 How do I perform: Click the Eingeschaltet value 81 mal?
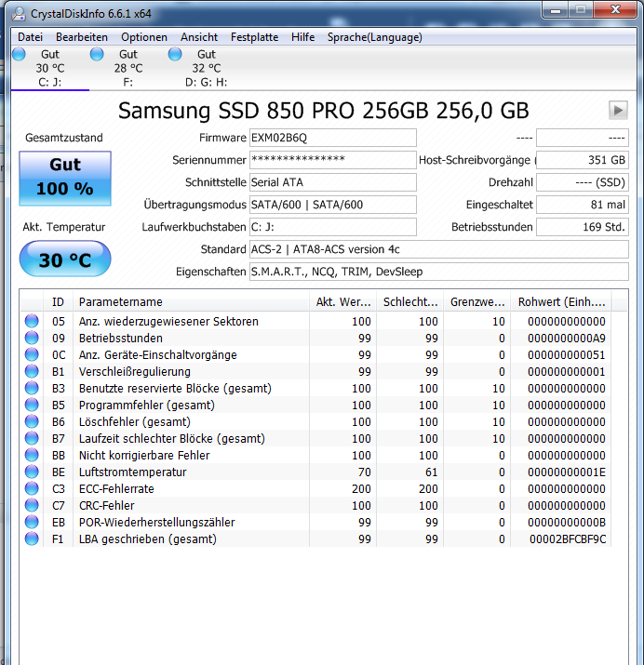(x=583, y=205)
